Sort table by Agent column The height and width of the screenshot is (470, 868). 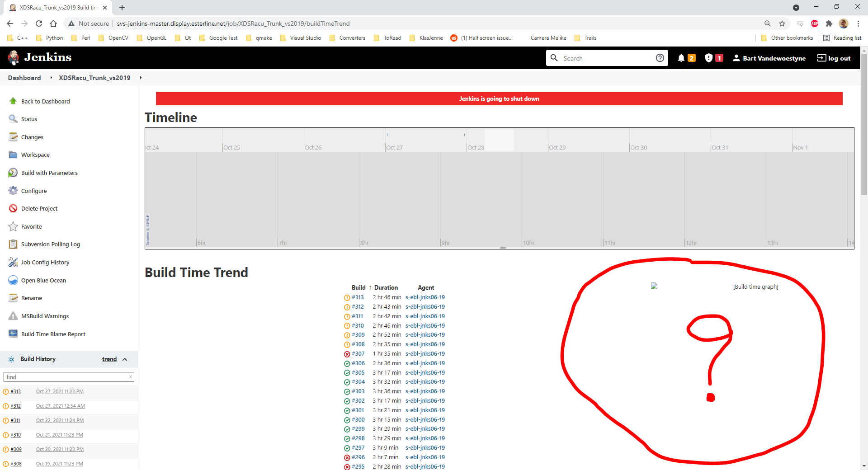click(x=426, y=287)
